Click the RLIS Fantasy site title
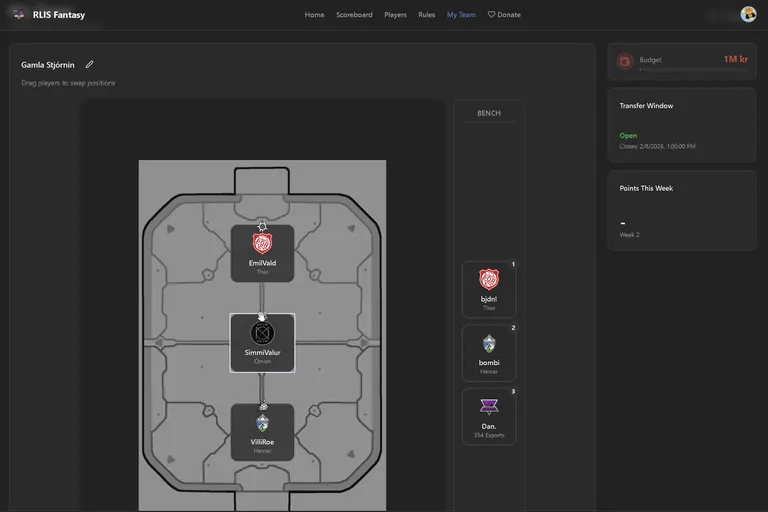Image resolution: width=768 pixels, height=512 pixels. click(59, 15)
